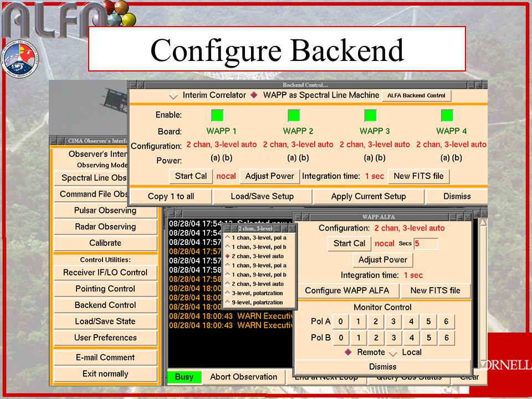Click Apply Current Setup
This screenshot has width=532, height=399.
(x=369, y=196)
